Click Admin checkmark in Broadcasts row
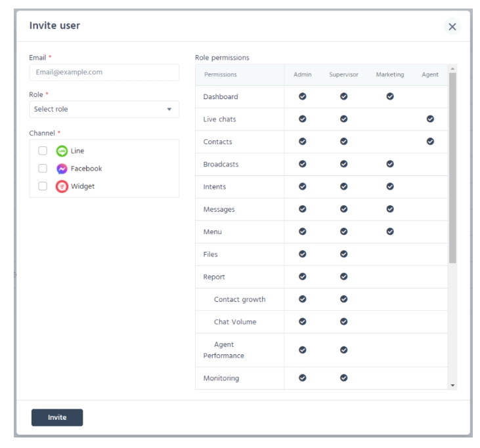The width and height of the screenshot is (480, 448). tap(303, 164)
